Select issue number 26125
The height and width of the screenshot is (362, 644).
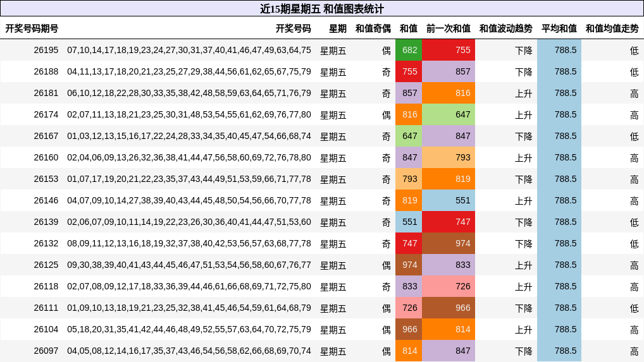tap(46, 265)
